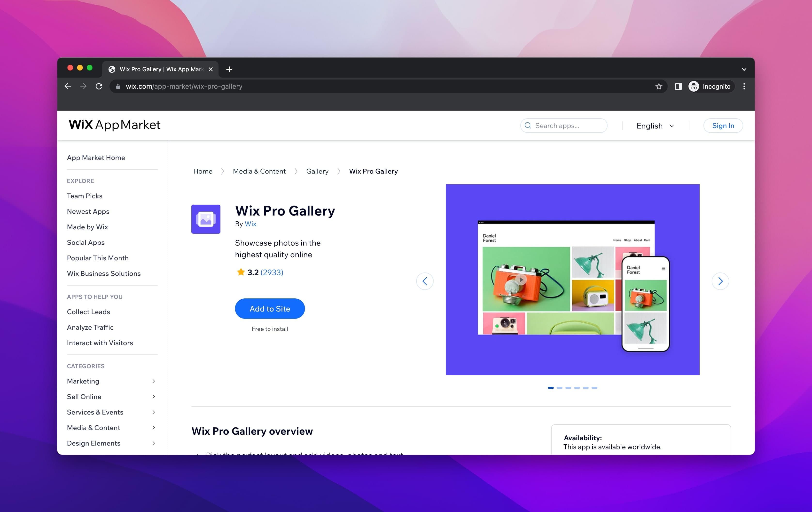Select the Gallery breadcrumb item
The image size is (812, 512).
point(317,171)
